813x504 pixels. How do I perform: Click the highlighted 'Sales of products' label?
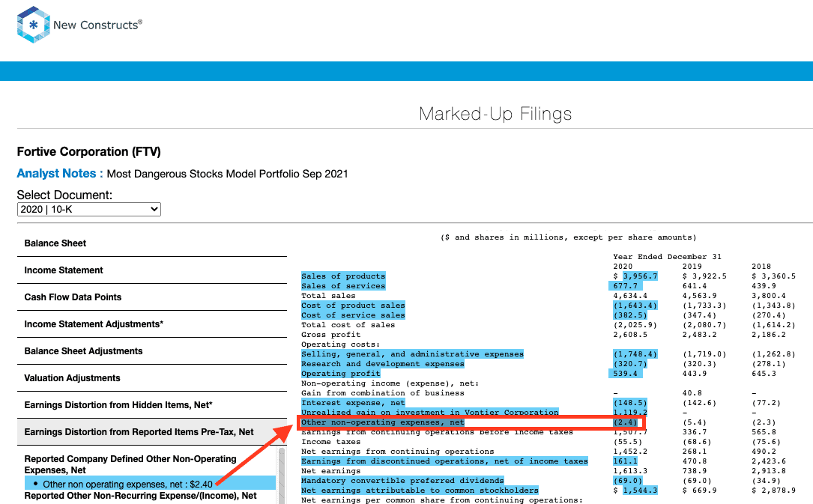[343, 276]
